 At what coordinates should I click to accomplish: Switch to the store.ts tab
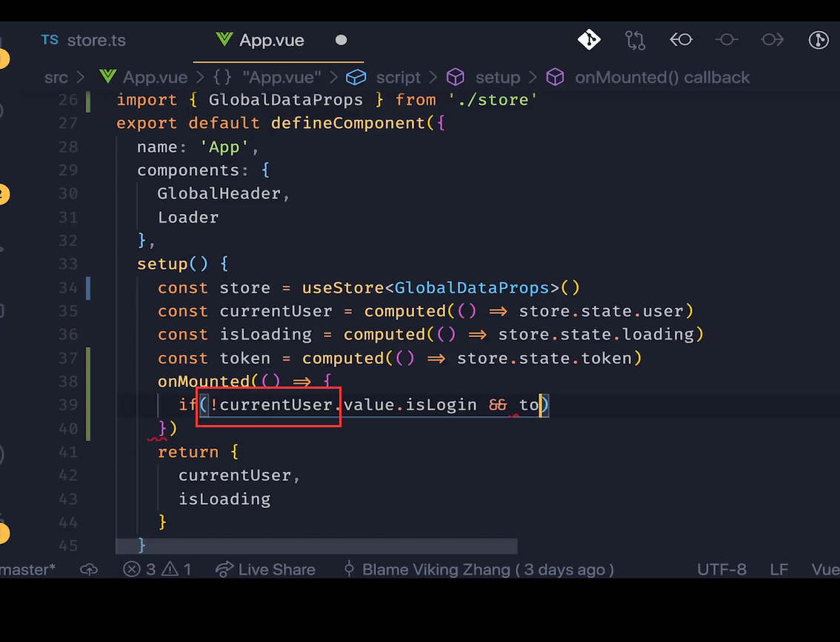[x=84, y=40]
